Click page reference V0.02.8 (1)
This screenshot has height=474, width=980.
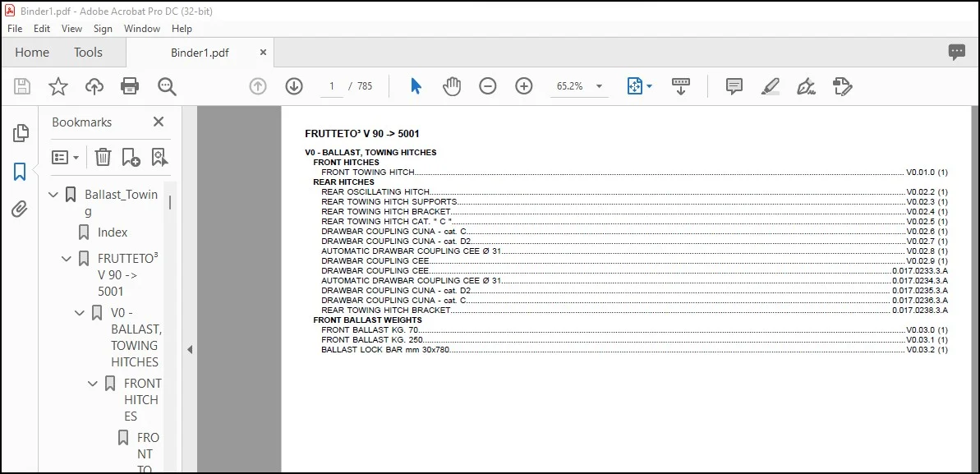click(927, 251)
